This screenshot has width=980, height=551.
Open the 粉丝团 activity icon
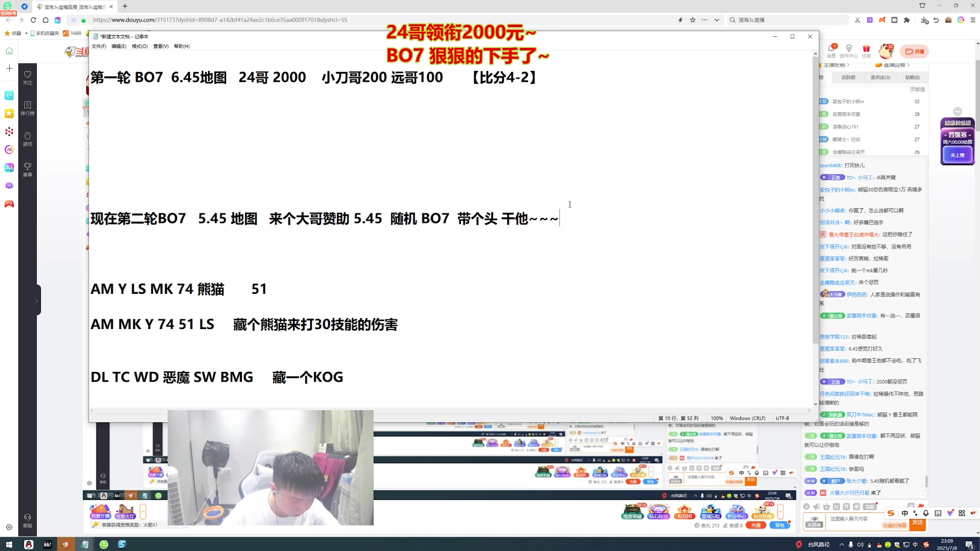684,511
